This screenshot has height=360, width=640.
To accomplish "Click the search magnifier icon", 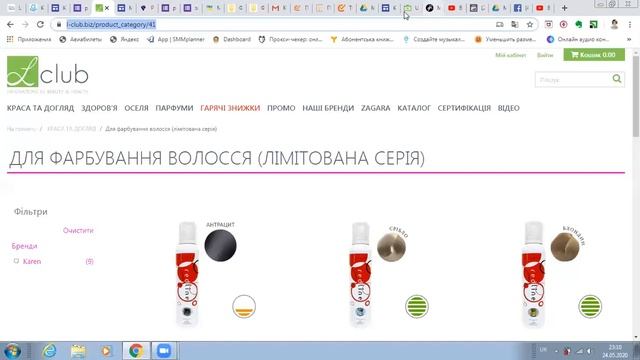I will tap(617, 79).
